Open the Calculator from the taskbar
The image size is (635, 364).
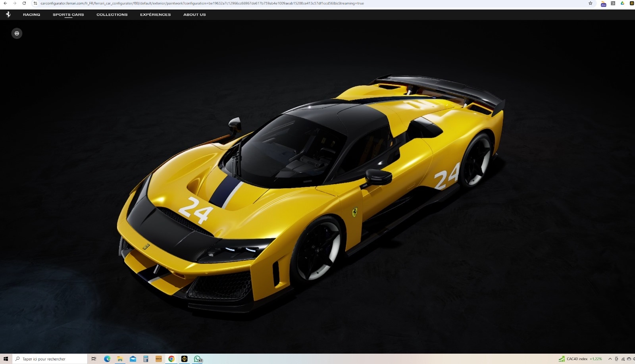pyautogui.click(x=146, y=359)
